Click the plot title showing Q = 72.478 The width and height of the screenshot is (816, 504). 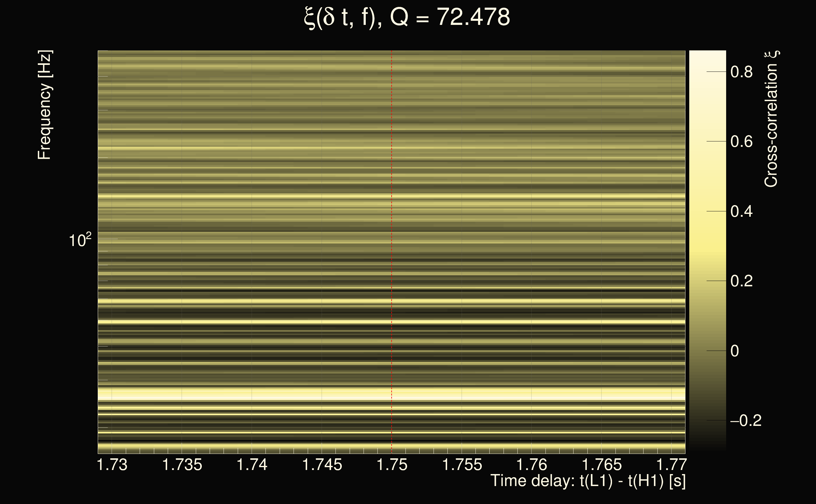(407, 17)
